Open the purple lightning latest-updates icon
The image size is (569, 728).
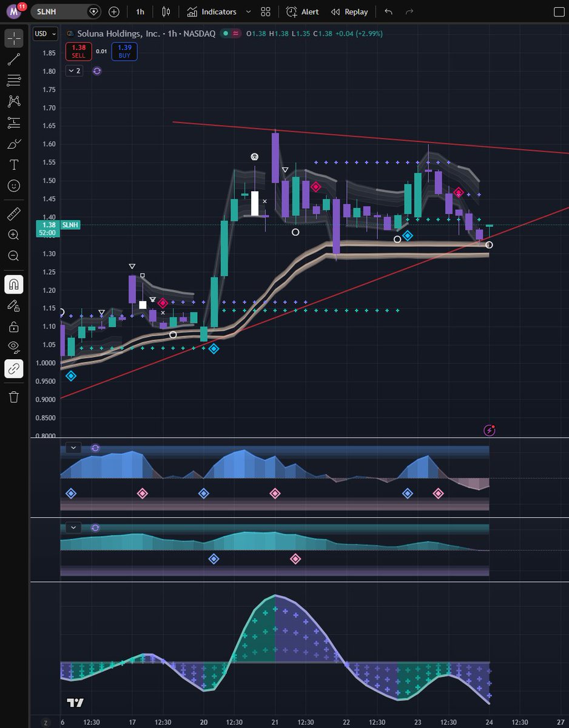(x=490, y=430)
